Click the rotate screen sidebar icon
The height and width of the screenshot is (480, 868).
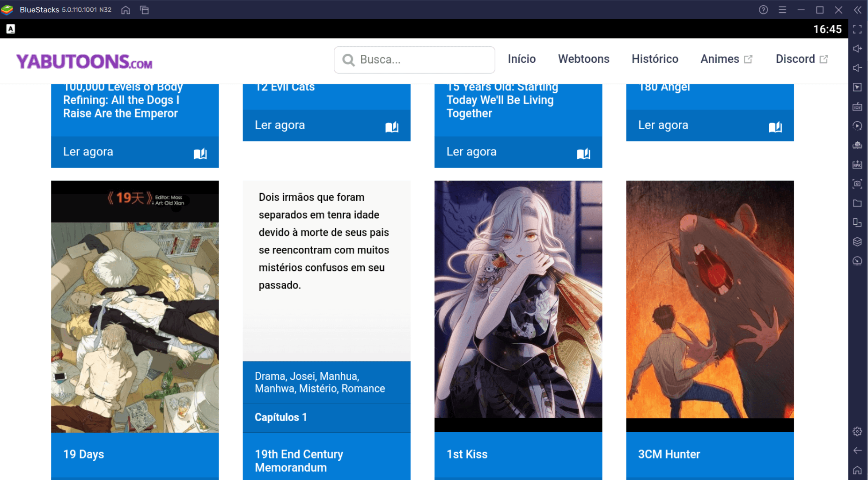[857, 222]
